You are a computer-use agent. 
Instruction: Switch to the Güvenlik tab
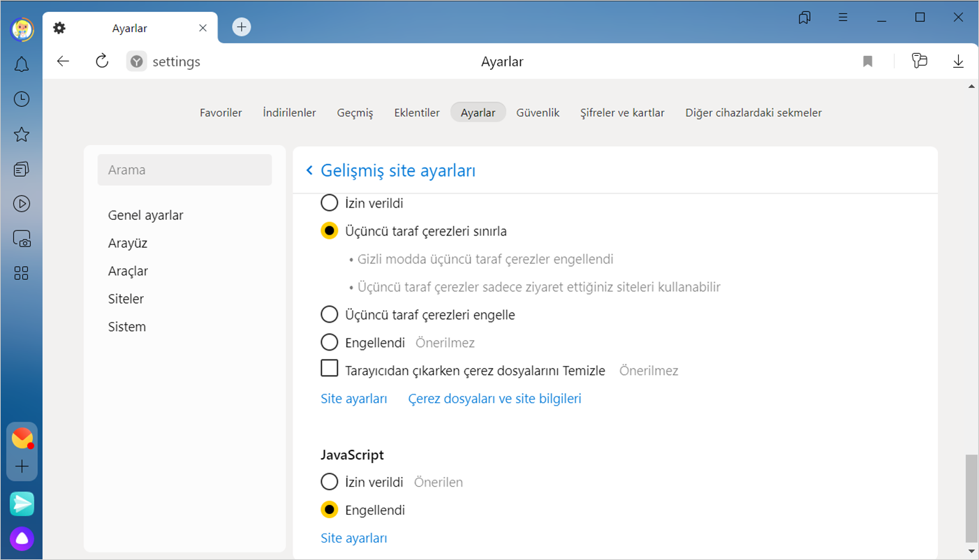point(538,112)
